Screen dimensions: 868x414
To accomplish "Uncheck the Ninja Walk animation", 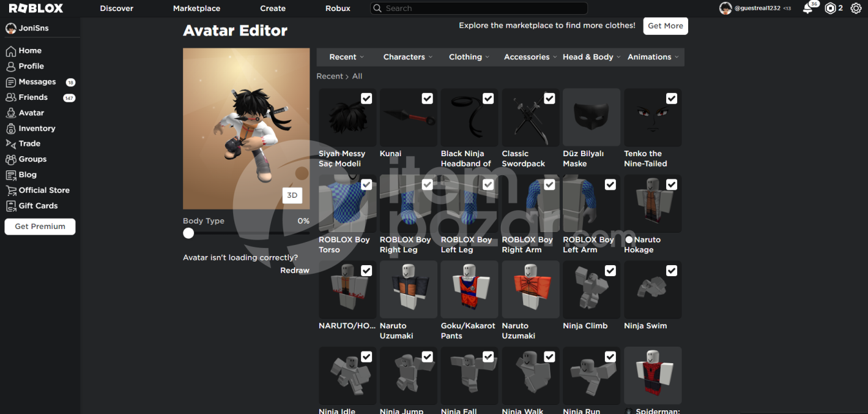I will (549, 356).
